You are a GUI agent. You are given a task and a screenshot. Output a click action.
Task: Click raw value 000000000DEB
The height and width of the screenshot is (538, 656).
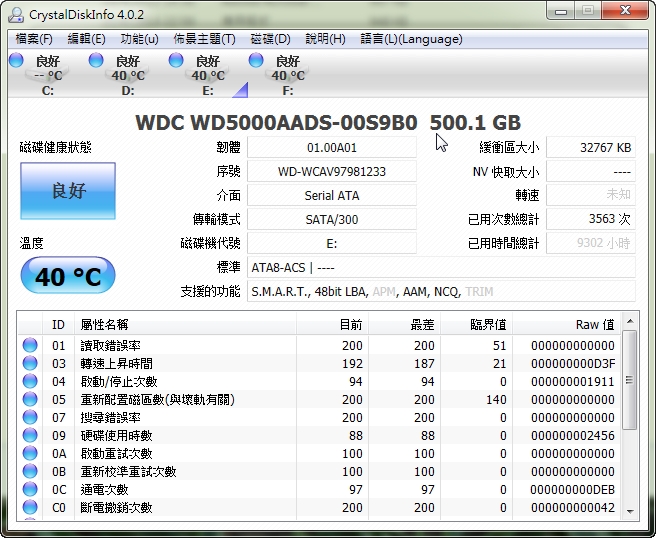573,489
